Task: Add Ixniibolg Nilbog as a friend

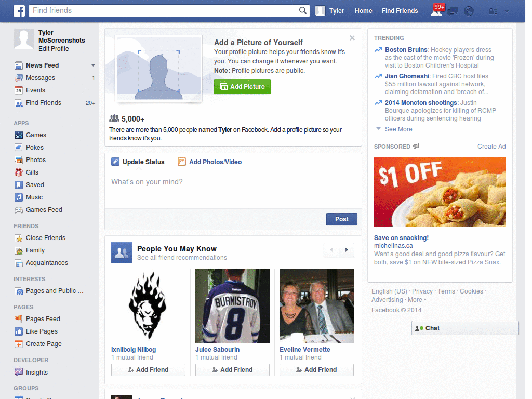Action: [148, 370]
